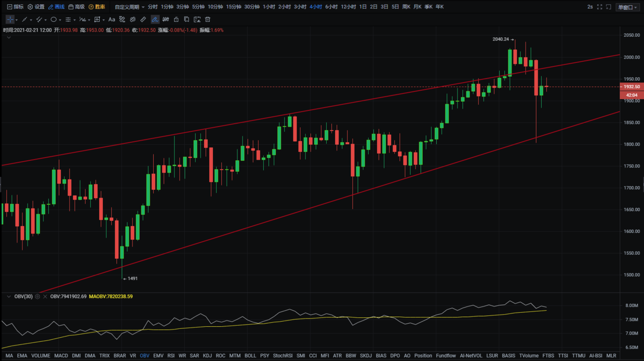Screen dimensions: 644x361
Task: Select the 周K weekly timeframe
Action: pos(407,7)
